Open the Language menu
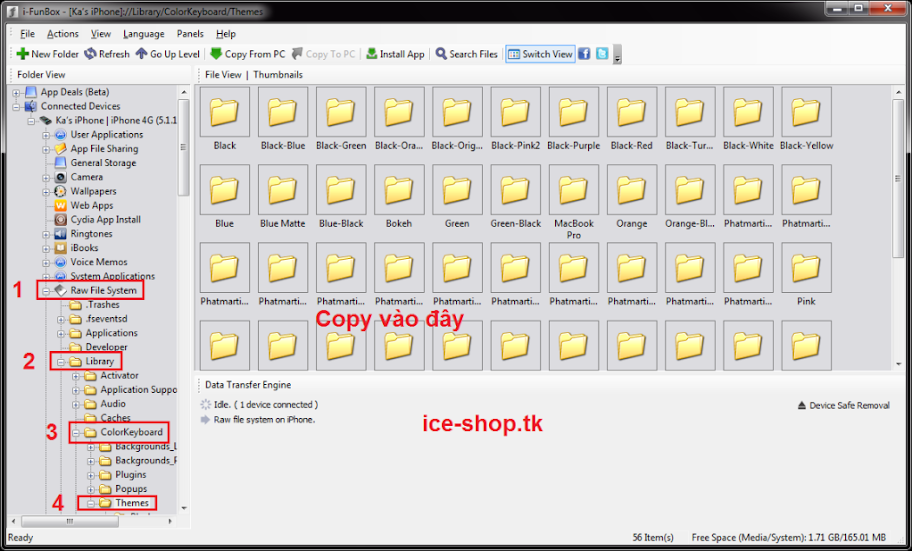The width and height of the screenshot is (912, 551). coord(144,34)
